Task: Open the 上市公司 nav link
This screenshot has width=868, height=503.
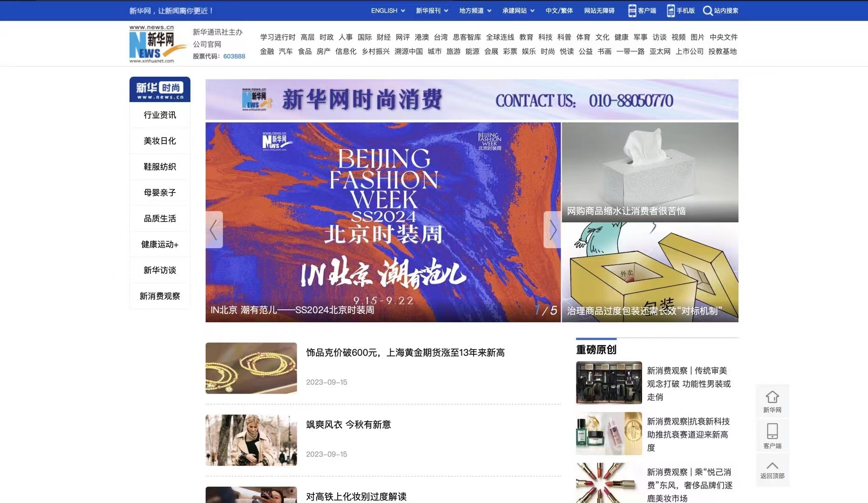Action: coord(689,51)
